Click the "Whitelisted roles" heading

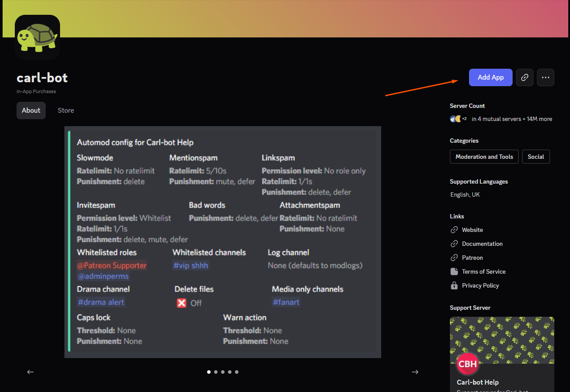pyautogui.click(x=107, y=252)
